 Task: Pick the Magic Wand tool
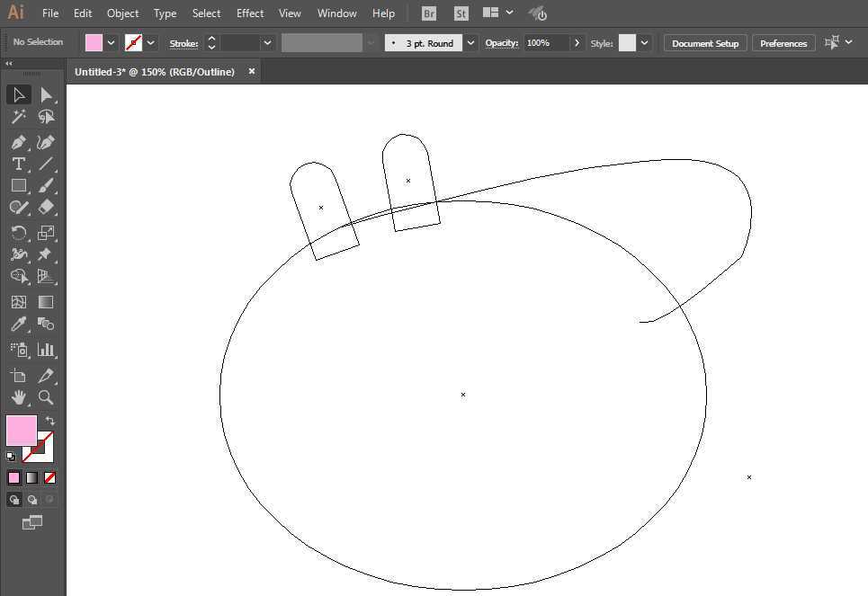click(18, 117)
